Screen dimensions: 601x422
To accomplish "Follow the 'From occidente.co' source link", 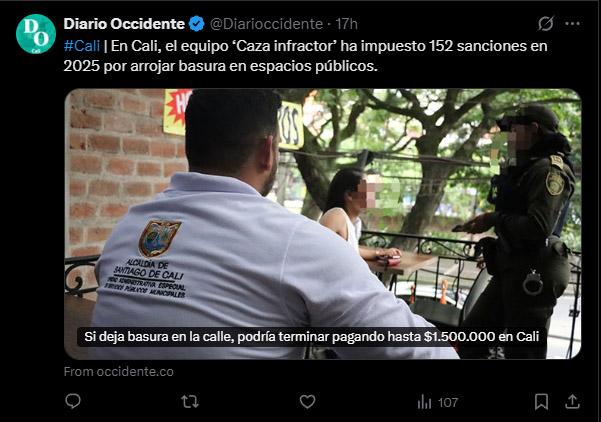I will [x=118, y=371].
